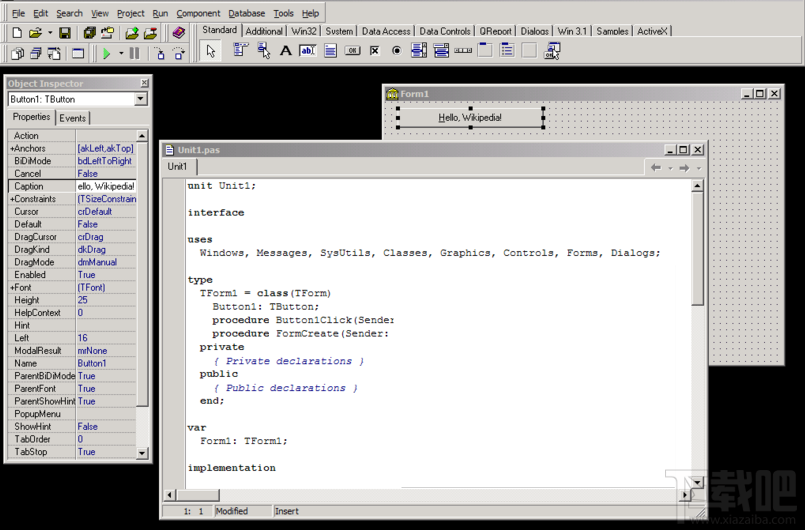Screen dimensions: 805x530
Task: Edit the Caption property value field
Action: pos(106,186)
